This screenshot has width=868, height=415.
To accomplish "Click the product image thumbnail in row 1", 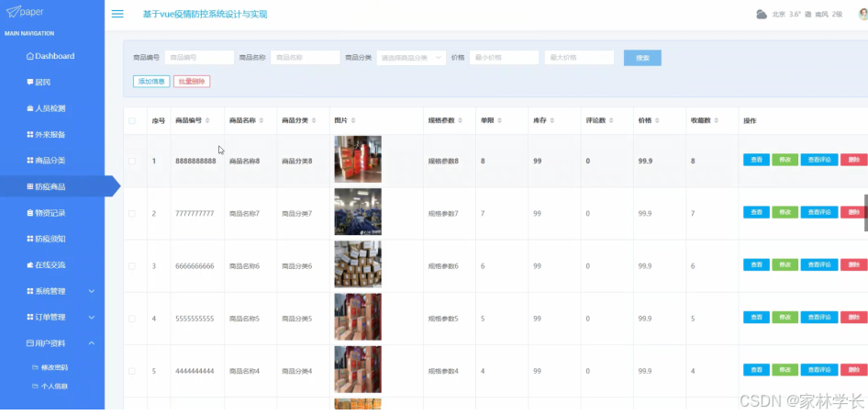I will click(x=358, y=160).
